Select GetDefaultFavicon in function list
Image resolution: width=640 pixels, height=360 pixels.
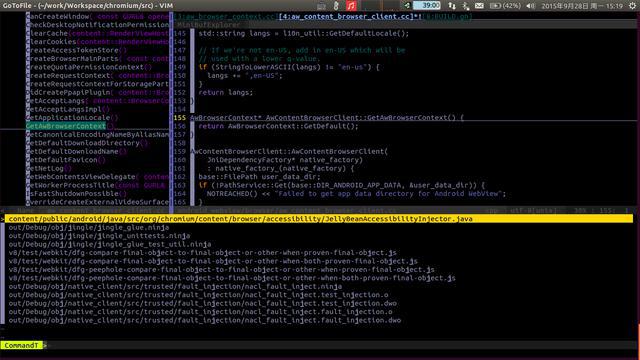pos(65,160)
